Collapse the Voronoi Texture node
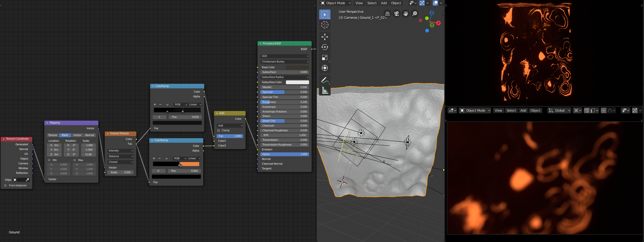The width and height of the screenshot is (644, 242). click(108, 134)
